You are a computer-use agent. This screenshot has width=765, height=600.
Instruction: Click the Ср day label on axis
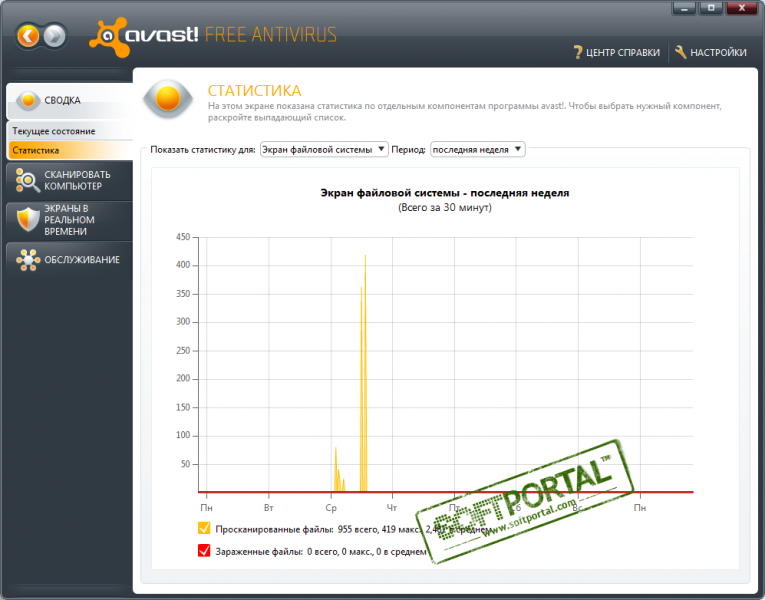(x=331, y=508)
